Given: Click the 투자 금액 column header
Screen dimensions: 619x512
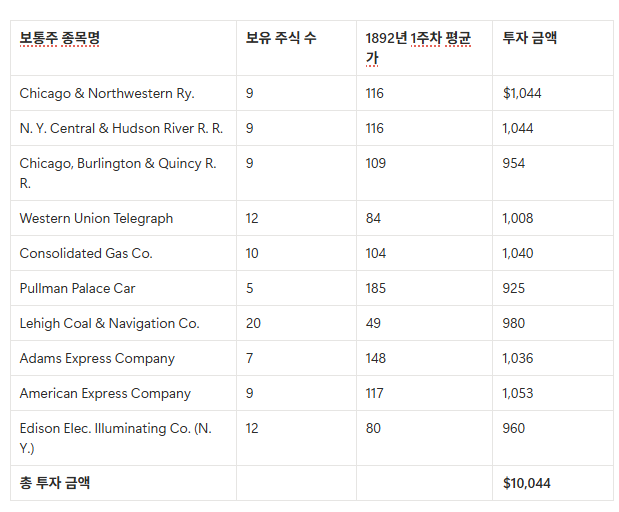Looking at the screenshot, I should [x=530, y=39].
